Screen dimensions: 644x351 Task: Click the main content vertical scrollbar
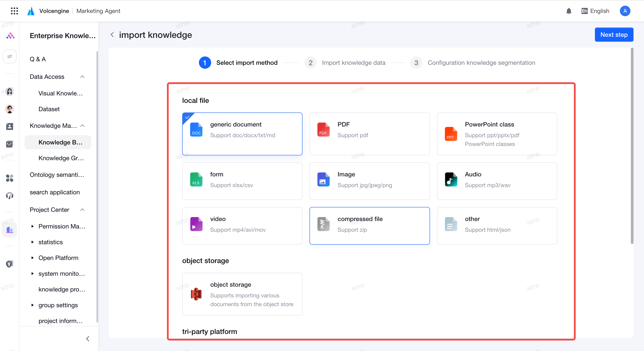pyautogui.click(x=632, y=146)
